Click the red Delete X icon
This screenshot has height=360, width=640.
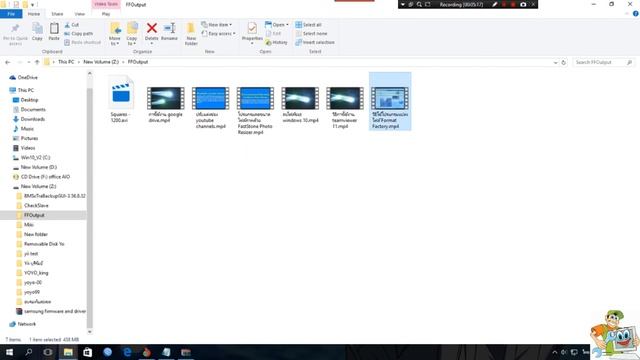click(x=151, y=29)
